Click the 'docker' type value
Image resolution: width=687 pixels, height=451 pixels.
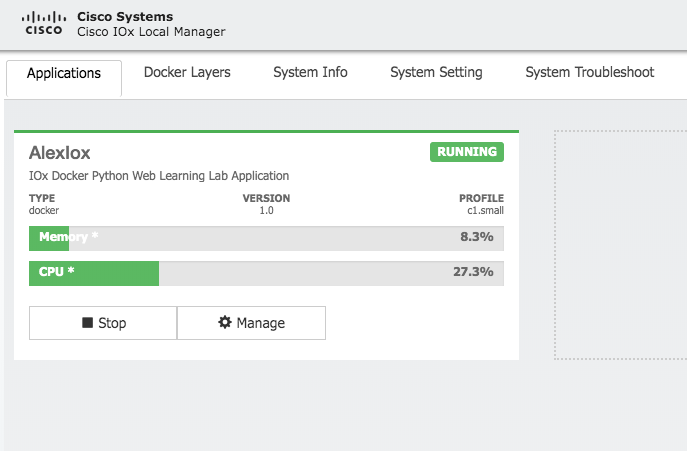(x=44, y=210)
